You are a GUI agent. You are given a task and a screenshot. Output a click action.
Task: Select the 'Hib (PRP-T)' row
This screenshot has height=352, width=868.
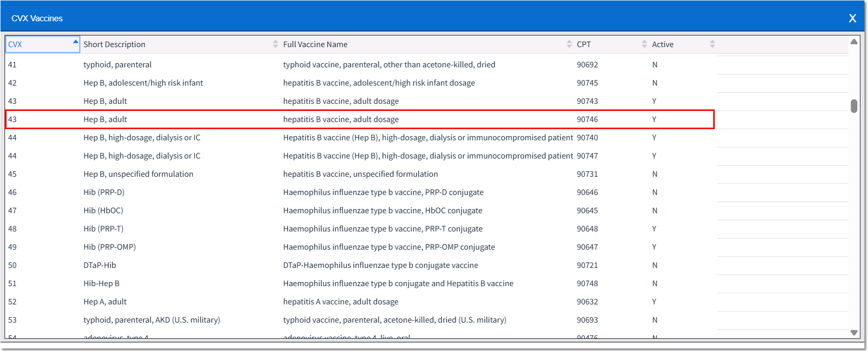click(361, 228)
